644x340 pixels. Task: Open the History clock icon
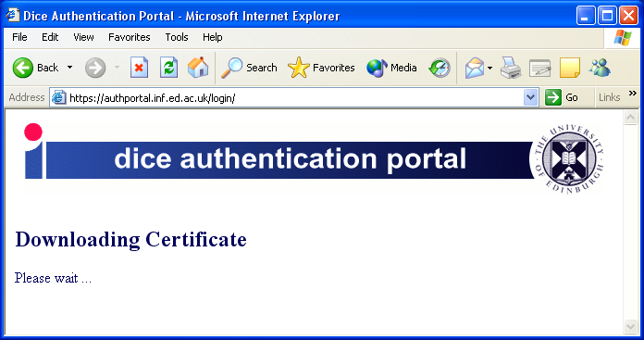tap(440, 68)
